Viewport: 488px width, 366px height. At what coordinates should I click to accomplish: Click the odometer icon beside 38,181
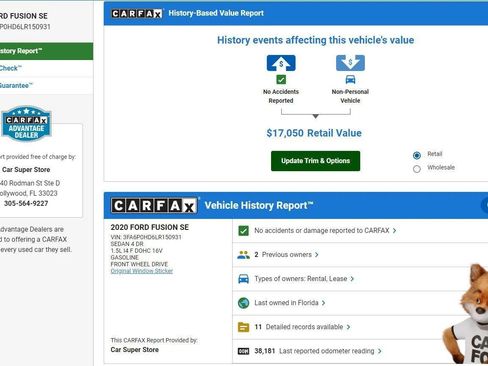(x=244, y=351)
